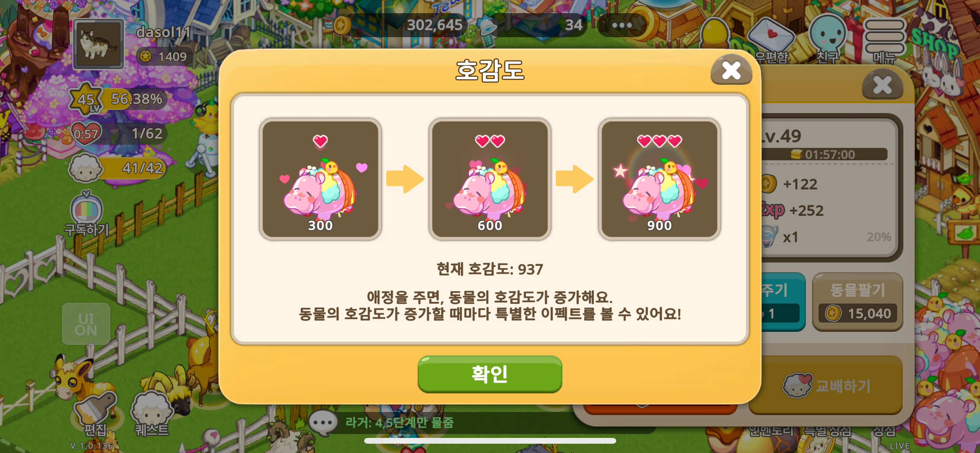This screenshot has height=453, width=980.
Task: Confirm with the green 확인 button
Action: click(490, 374)
